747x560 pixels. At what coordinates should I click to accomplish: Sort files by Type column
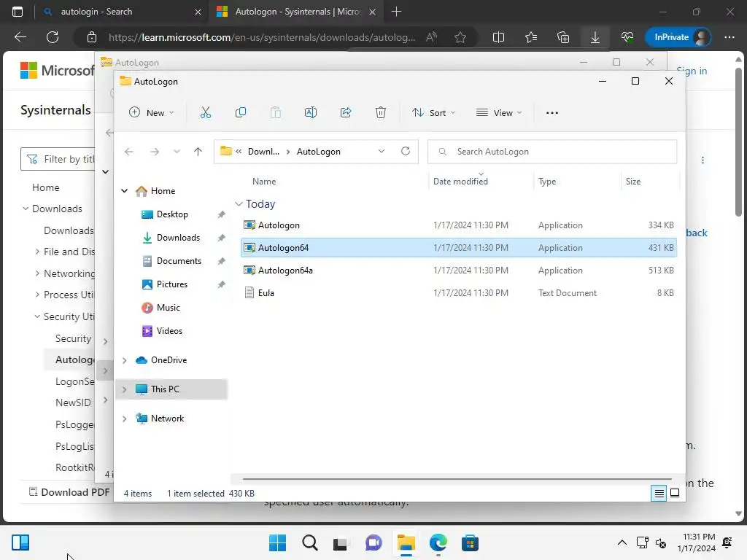click(x=547, y=182)
